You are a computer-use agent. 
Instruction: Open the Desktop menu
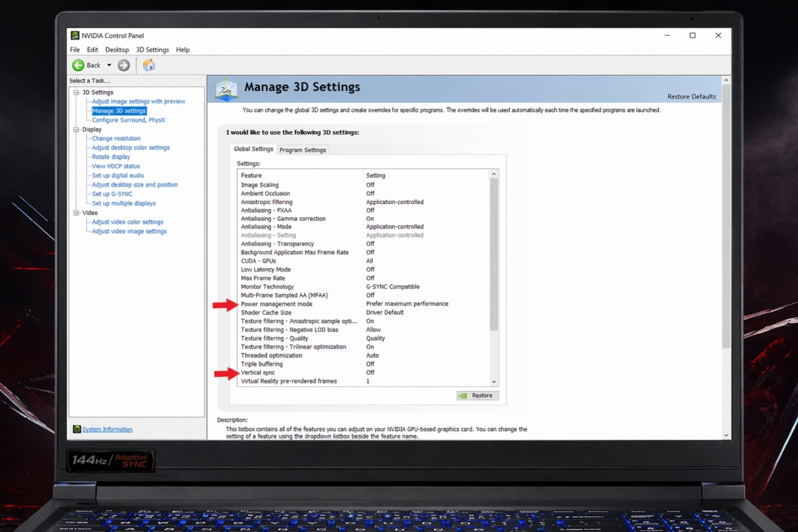(x=117, y=50)
